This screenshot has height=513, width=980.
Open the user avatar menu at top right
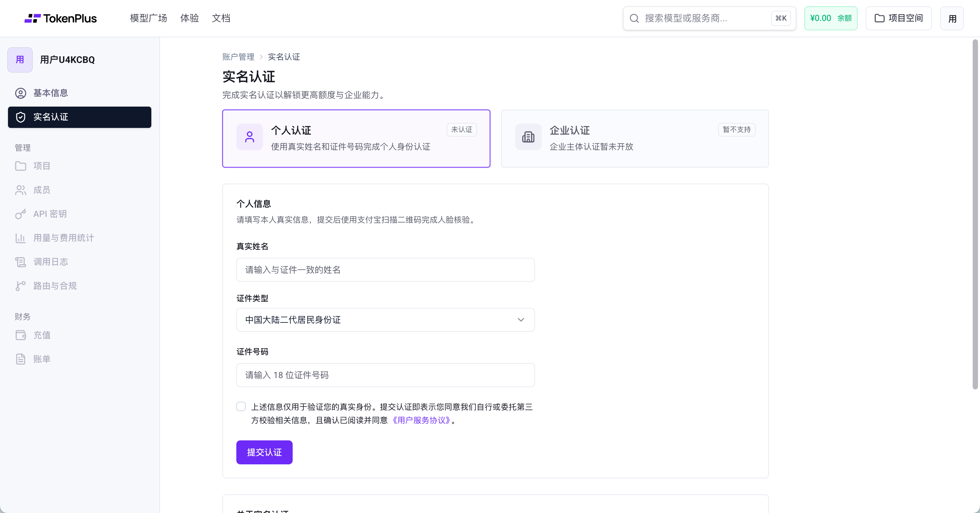tap(952, 18)
